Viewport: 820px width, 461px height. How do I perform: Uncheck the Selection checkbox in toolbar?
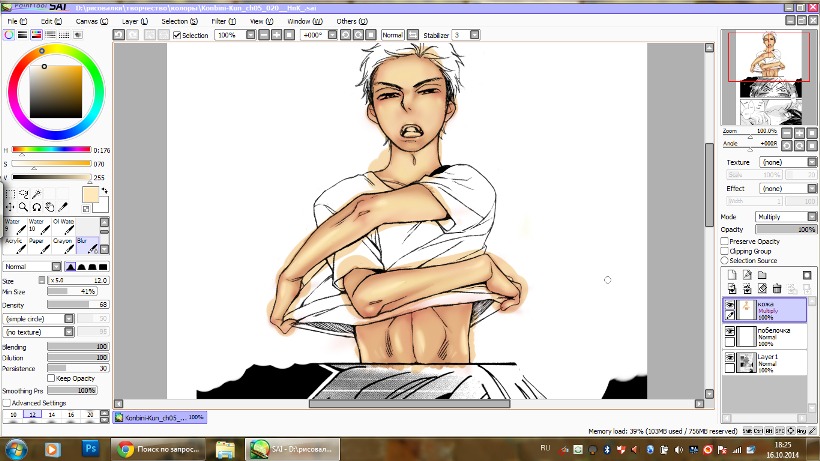point(177,35)
